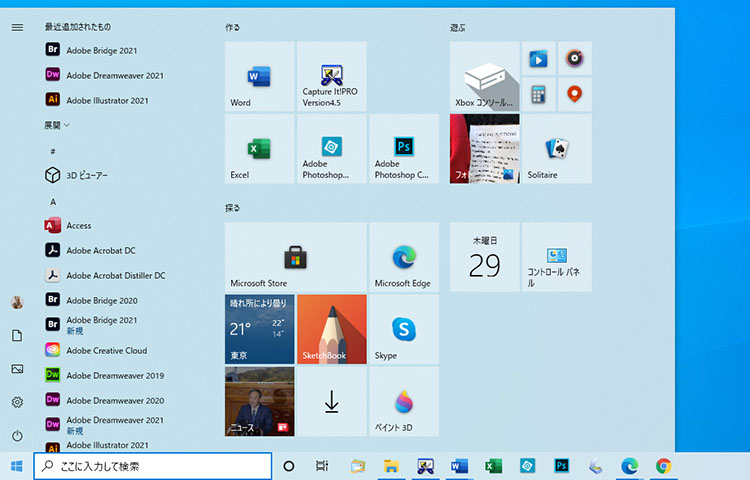Select Adobe Acrobat DC in the app list
750x480 pixels.
coord(100,250)
